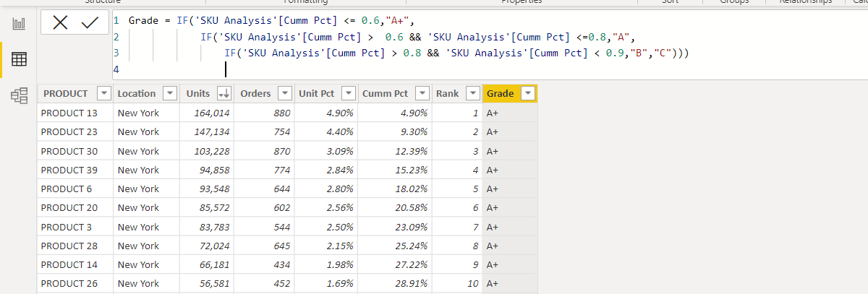Select the Location column header
This screenshot has width=868, height=294.
click(146, 93)
